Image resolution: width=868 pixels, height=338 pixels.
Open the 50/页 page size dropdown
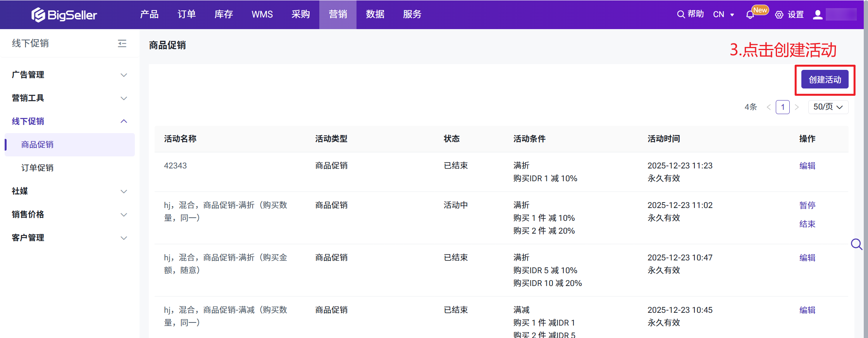click(828, 107)
